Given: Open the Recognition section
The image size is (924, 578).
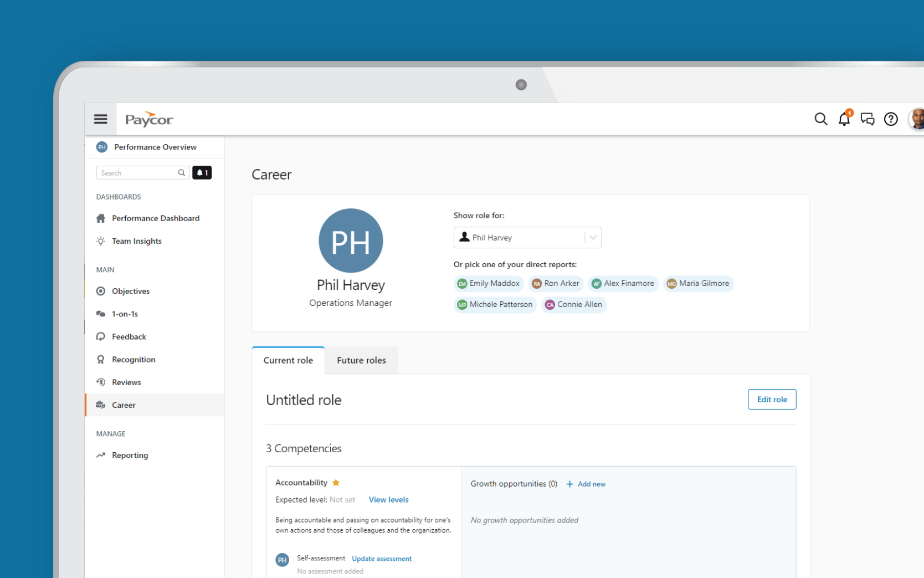Looking at the screenshot, I should (134, 359).
